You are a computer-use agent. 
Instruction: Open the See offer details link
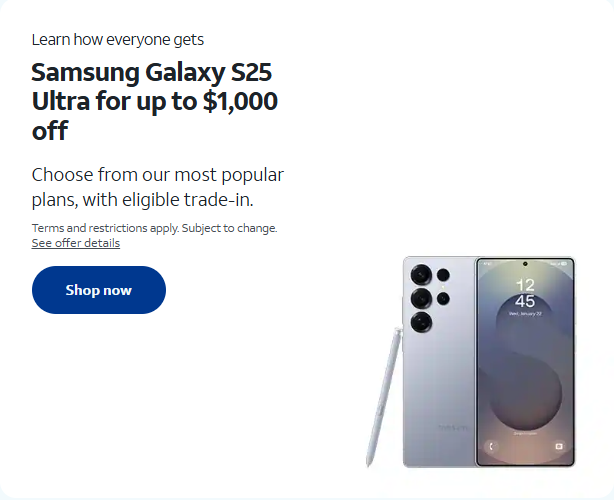tap(76, 243)
